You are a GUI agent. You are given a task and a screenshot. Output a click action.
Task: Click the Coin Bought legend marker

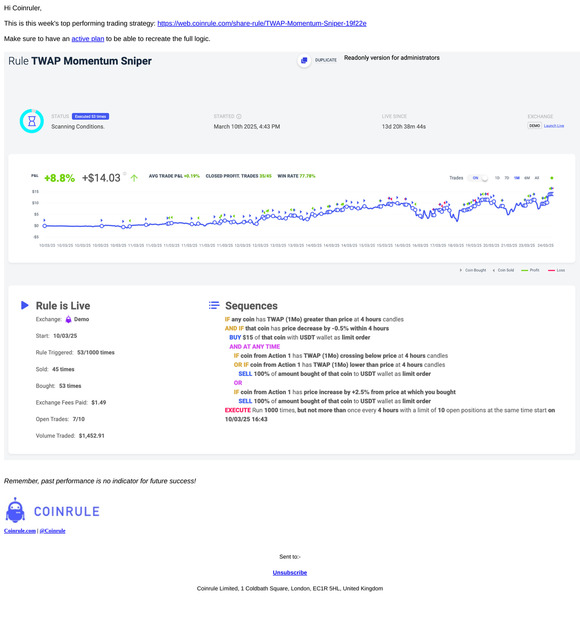[x=461, y=270]
